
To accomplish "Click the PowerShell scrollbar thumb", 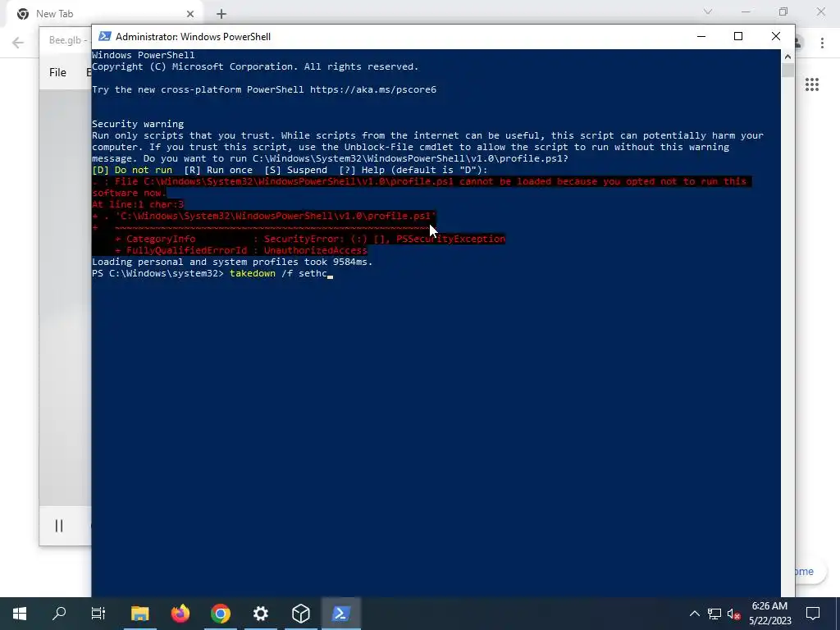I will click(787, 71).
